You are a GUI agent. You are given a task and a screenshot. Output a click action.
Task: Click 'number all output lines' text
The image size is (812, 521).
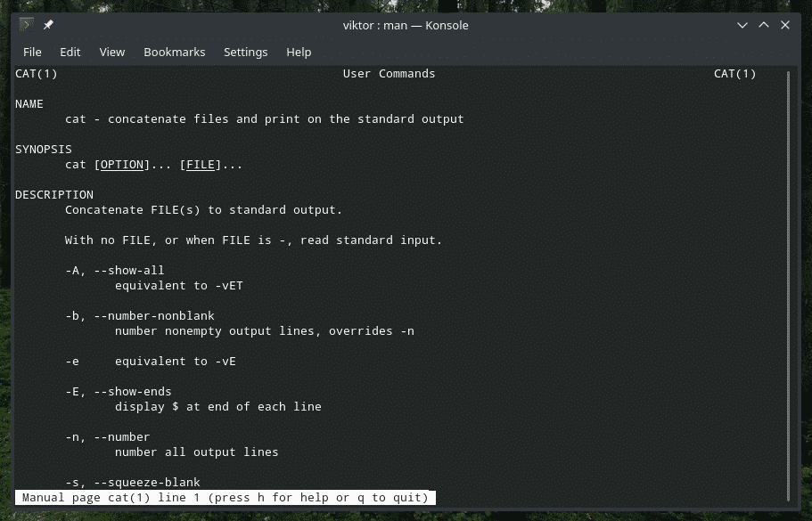tap(197, 452)
